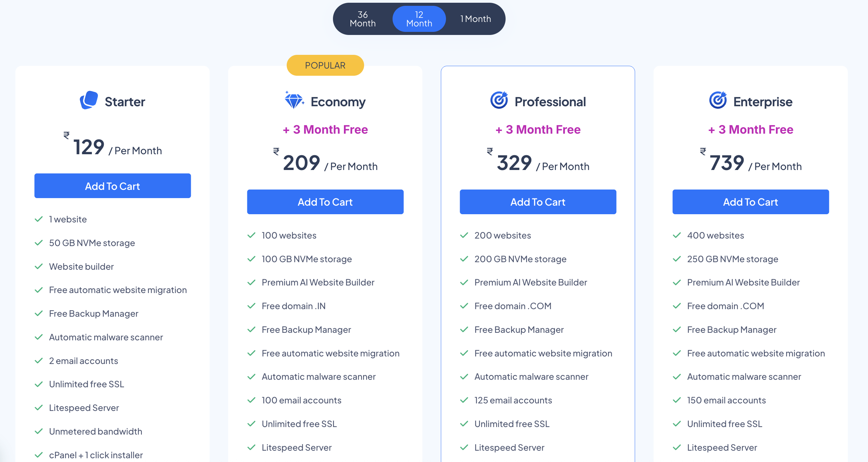Switch billing to 36 Month

[362, 19]
